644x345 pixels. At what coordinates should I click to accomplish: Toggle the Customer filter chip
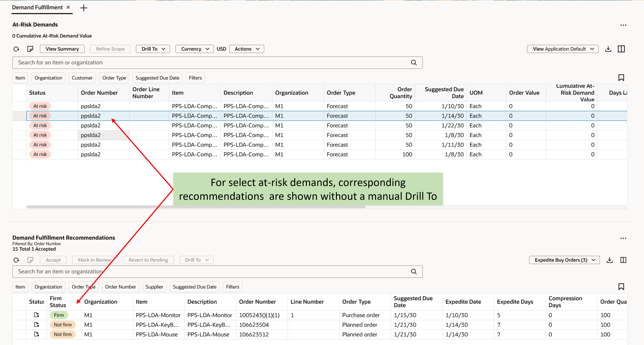pos(82,78)
